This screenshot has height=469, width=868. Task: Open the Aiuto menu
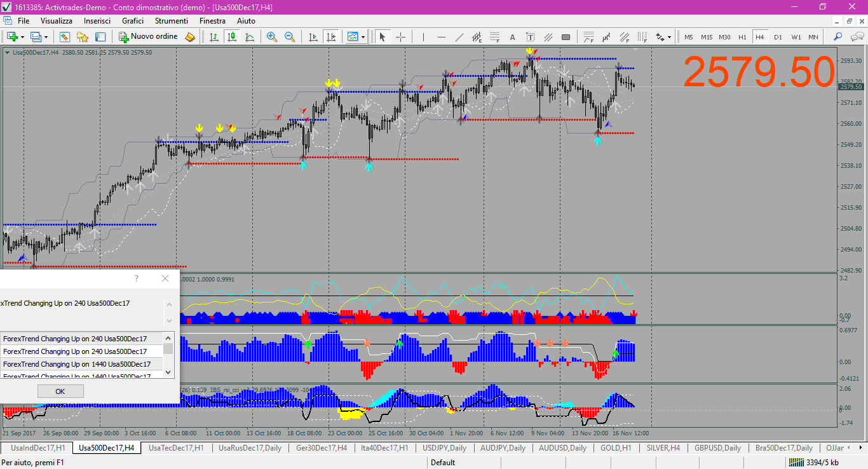[246, 20]
